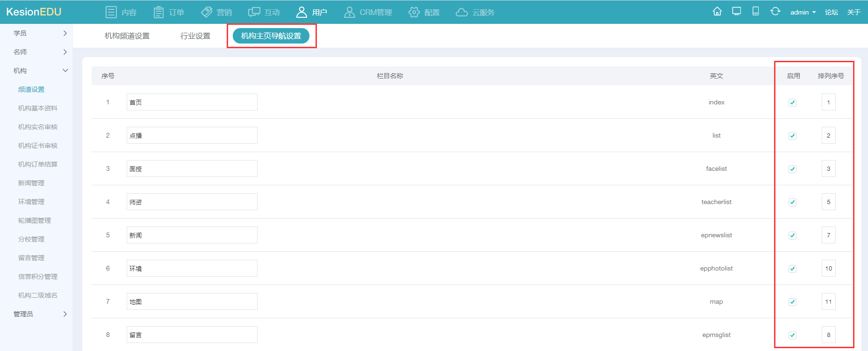The width and height of the screenshot is (868, 351).
Task: Open the 内容 content menu icon
Action: coord(111,12)
